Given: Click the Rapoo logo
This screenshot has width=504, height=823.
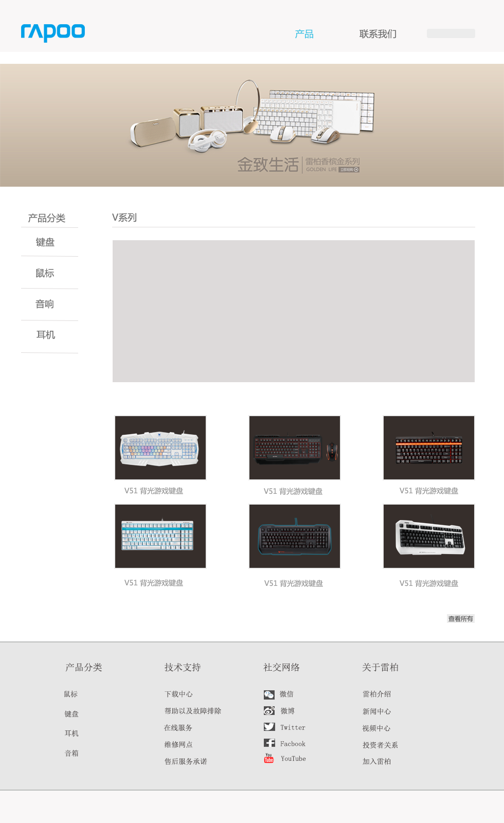Looking at the screenshot, I should point(53,32).
